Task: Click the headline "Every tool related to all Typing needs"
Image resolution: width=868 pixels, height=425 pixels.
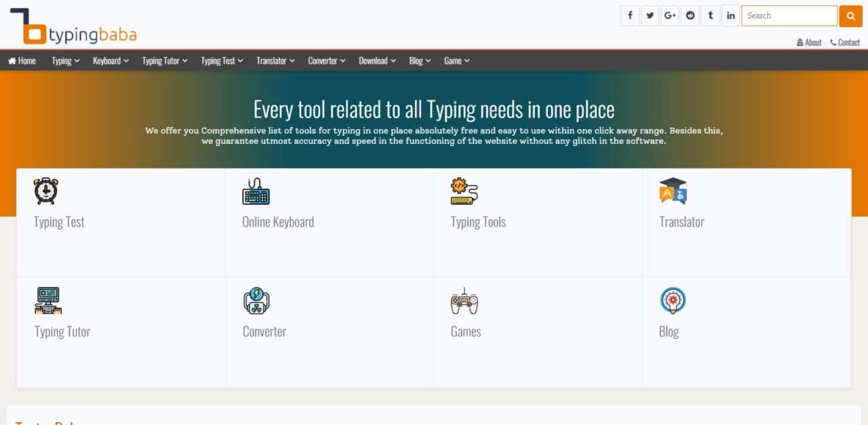Action: (434, 109)
